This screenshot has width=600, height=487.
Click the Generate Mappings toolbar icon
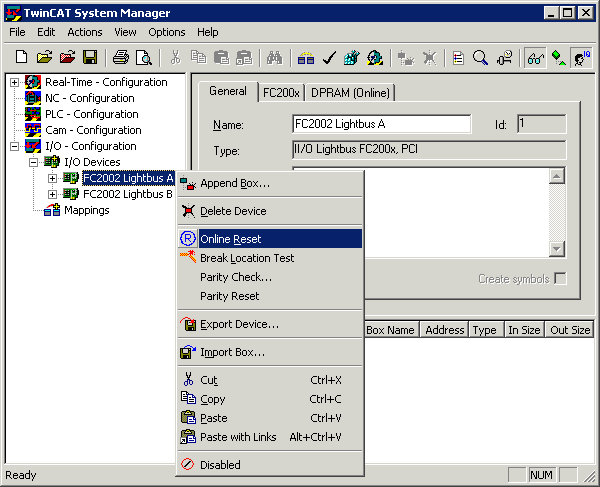click(306, 58)
